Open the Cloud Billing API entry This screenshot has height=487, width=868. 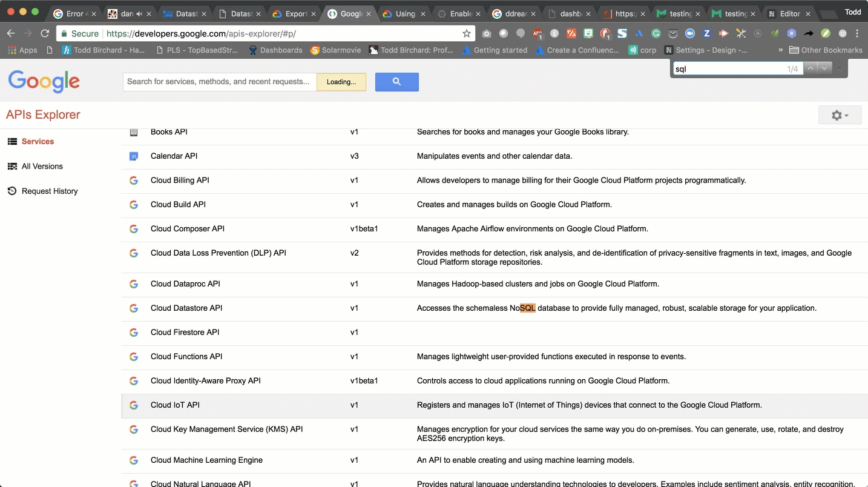(495, 181)
